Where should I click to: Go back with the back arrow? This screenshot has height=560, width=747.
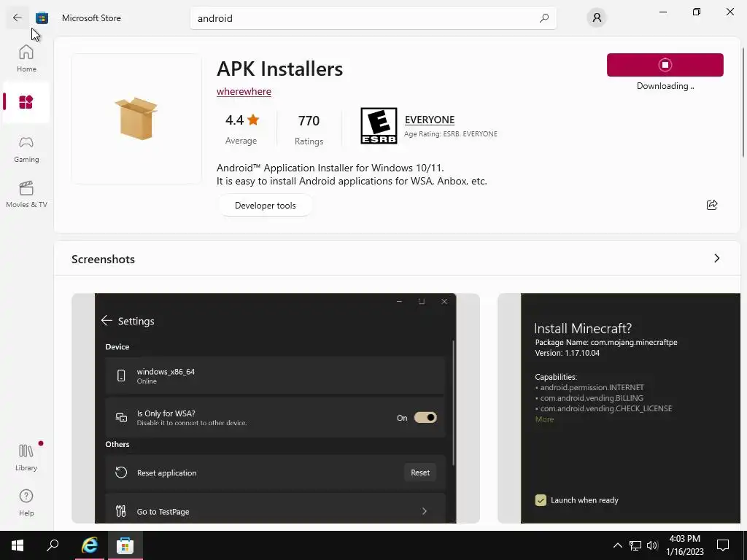18,17
